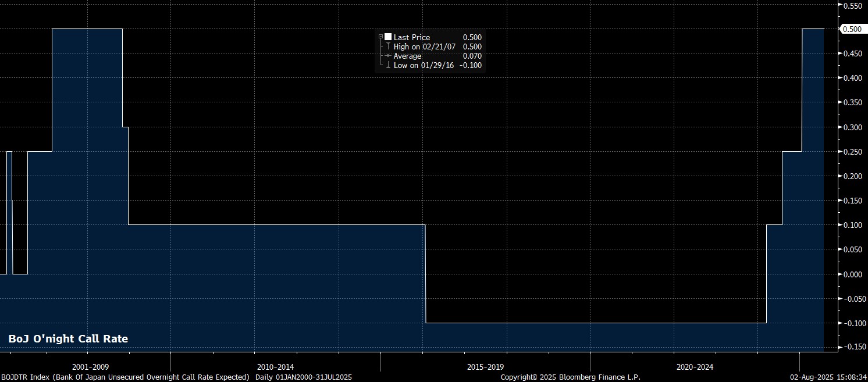
Task: Select 'Low on 01/29/16' legend entry
Action: point(424,65)
